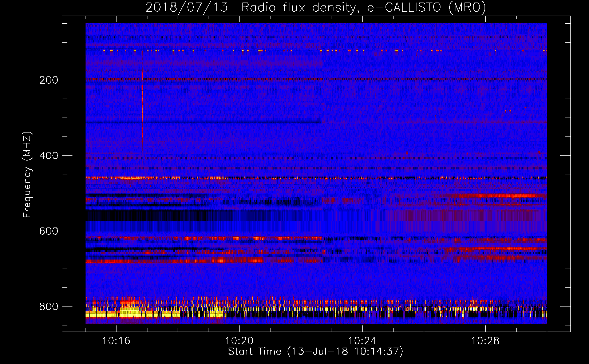Click the 10:20 time tick label
589x364 pixels.
pos(239,341)
